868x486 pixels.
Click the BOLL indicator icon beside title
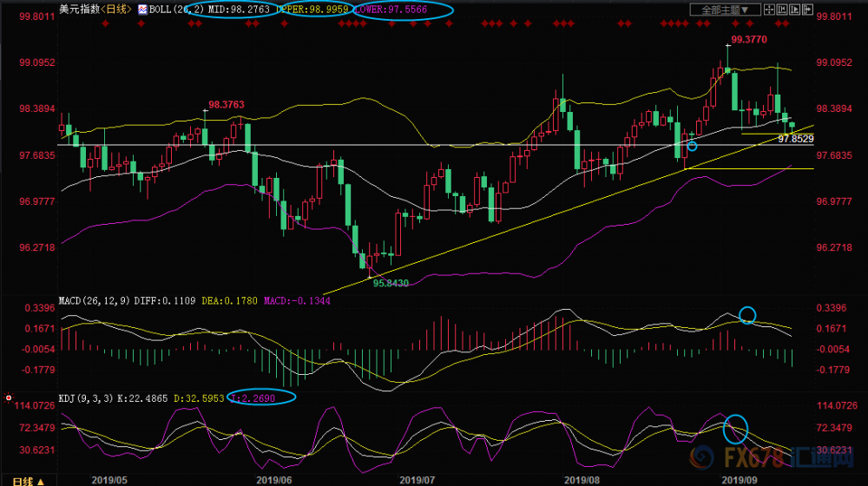coord(142,9)
